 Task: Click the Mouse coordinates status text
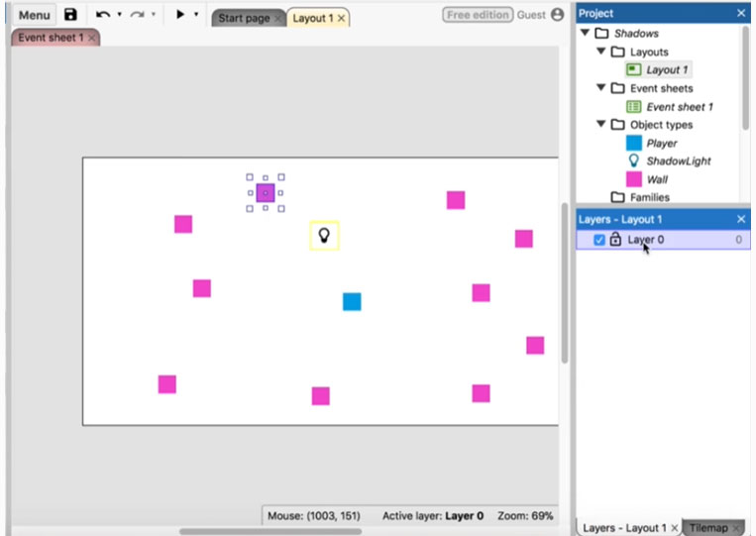click(x=314, y=516)
